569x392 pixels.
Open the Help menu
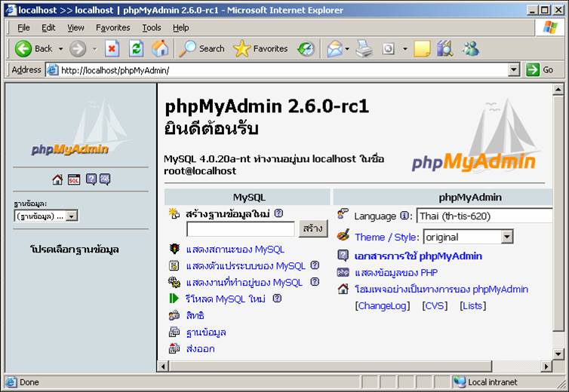coord(180,28)
